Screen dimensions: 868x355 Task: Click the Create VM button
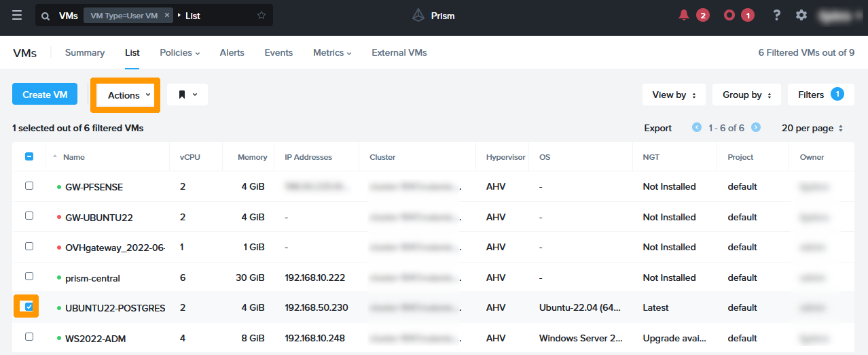45,95
